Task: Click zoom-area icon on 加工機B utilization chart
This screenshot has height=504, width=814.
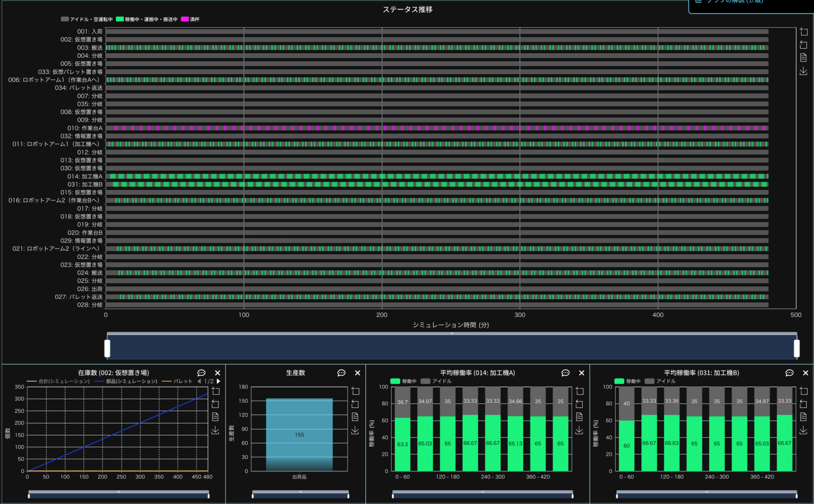Action: 804,391
